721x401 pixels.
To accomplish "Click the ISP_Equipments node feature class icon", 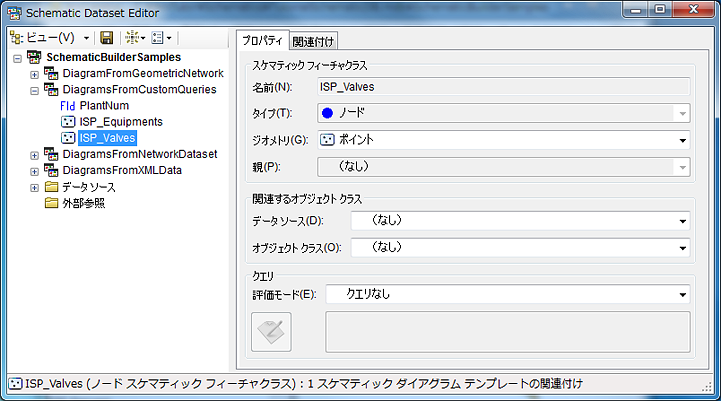I will [x=68, y=122].
